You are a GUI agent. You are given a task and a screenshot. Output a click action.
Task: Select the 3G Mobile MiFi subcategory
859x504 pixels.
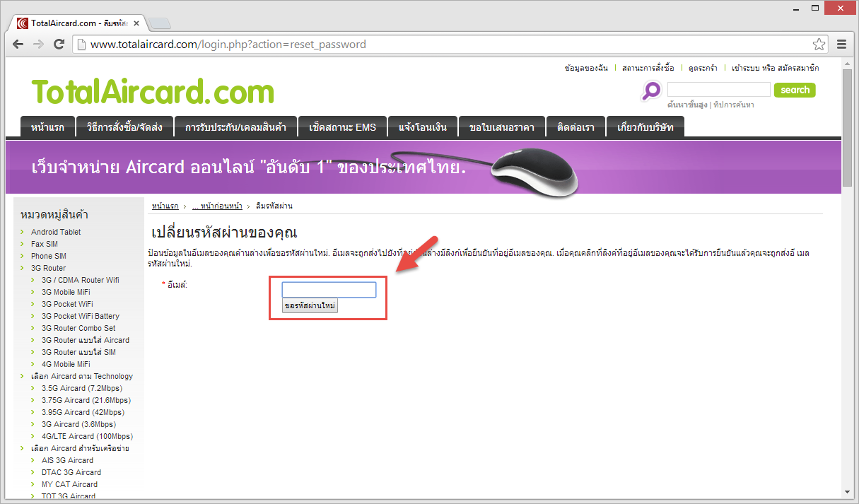[66, 292]
